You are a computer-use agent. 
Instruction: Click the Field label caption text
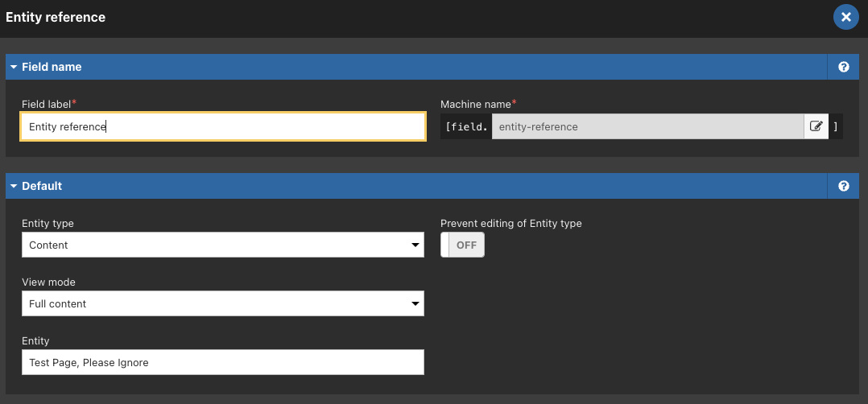coord(47,104)
